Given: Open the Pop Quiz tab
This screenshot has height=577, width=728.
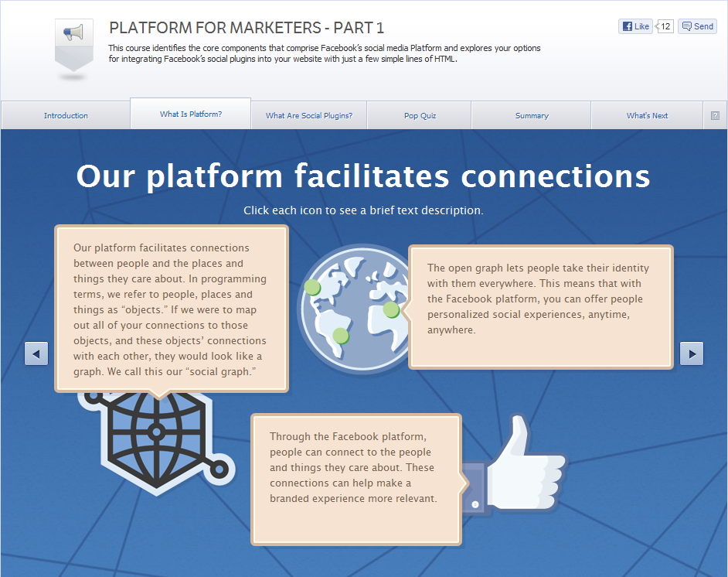Looking at the screenshot, I should tap(420, 115).
